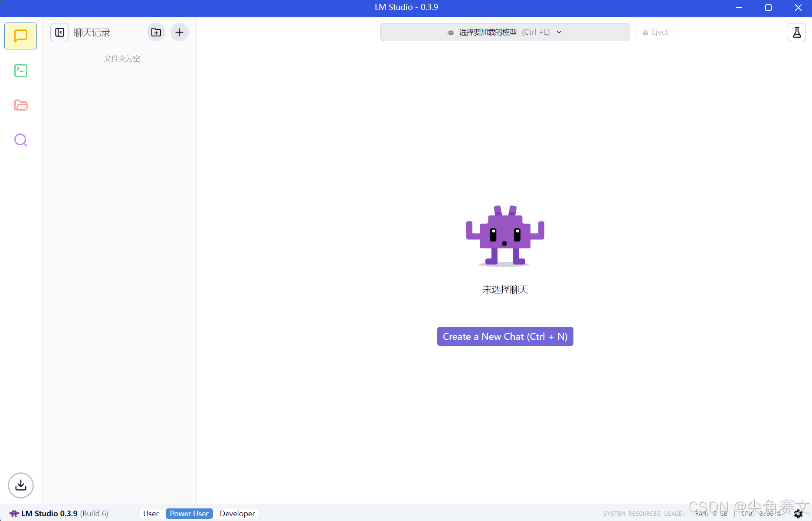The height and width of the screenshot is (521, 812).
Task: Open the Downloads icon at bottom left
Action: [20, 485]
